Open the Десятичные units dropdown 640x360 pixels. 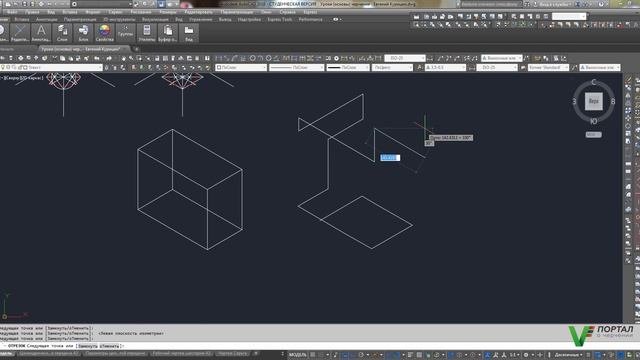(x=569, y=355)
